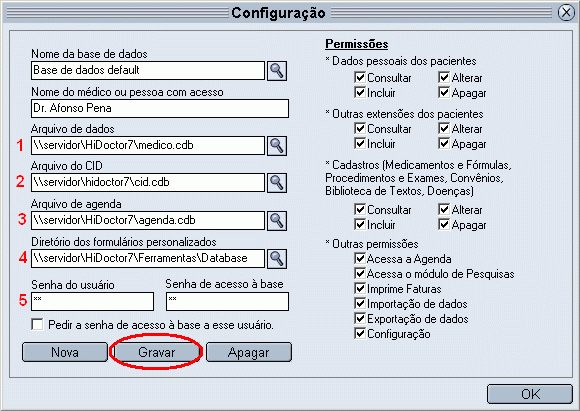The image size is (580, 411).
Task: Toggle Apagar under Dados pessoais dos pacientes
Action: [x=444, y=92]
